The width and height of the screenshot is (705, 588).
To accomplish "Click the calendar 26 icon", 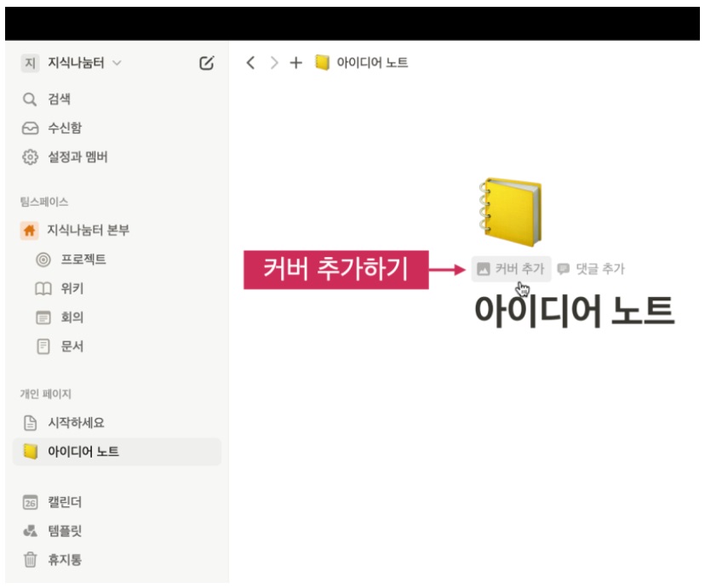I will pos(30,502).
